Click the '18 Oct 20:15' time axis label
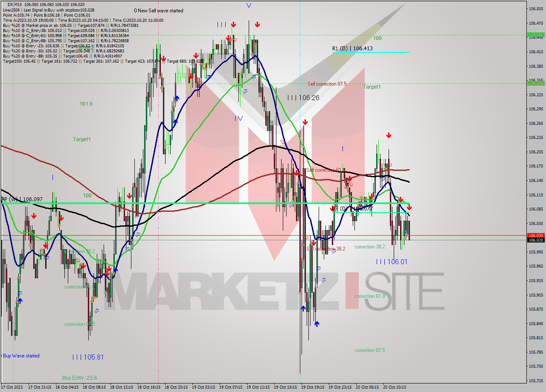 click(176, 387)
